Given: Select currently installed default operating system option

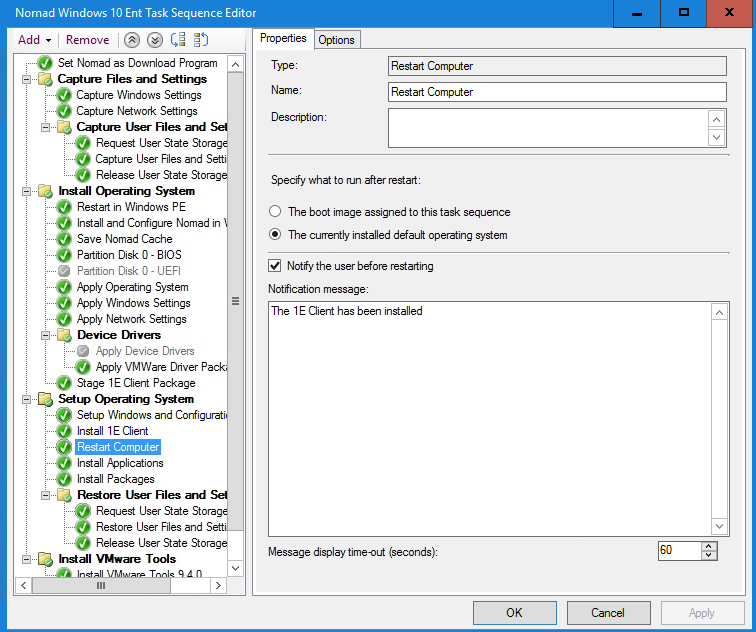Looking at the screenshot, I should (275, 235).
